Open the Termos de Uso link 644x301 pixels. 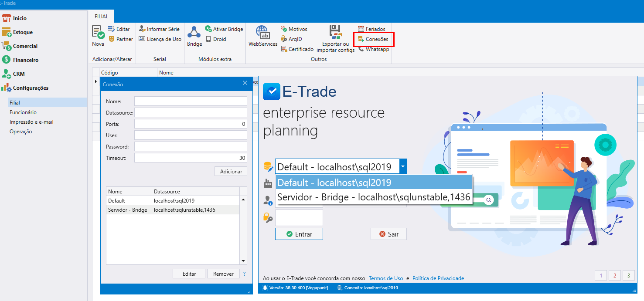click(x=385, y=278)
